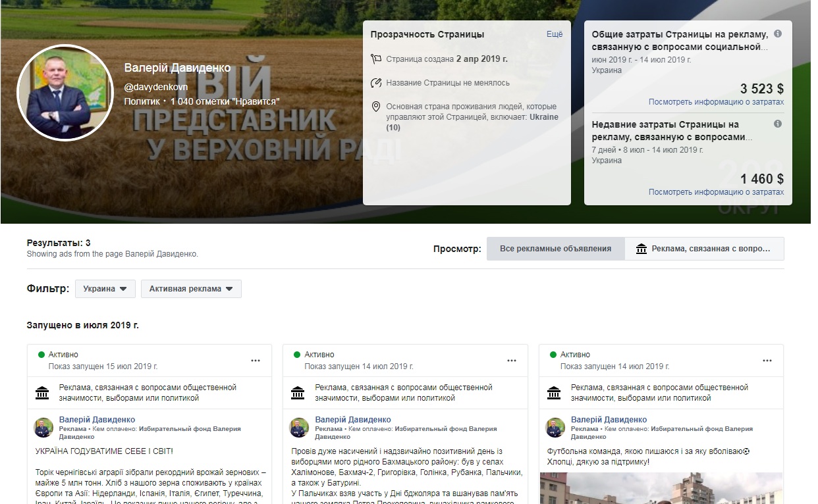The image size is (818, 504).
Task: Open options menu of the 15 июл ad
Action: (256, 361)
